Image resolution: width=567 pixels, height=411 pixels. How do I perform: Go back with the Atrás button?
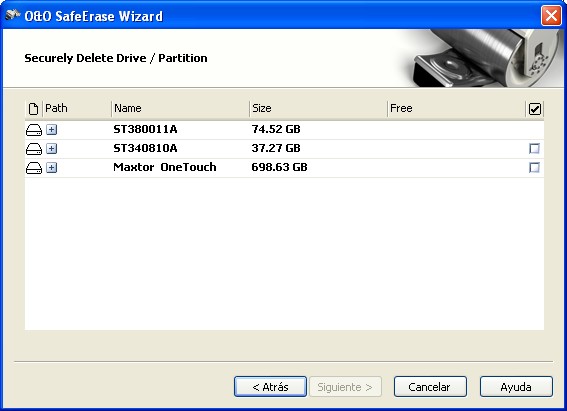[270, 387]
